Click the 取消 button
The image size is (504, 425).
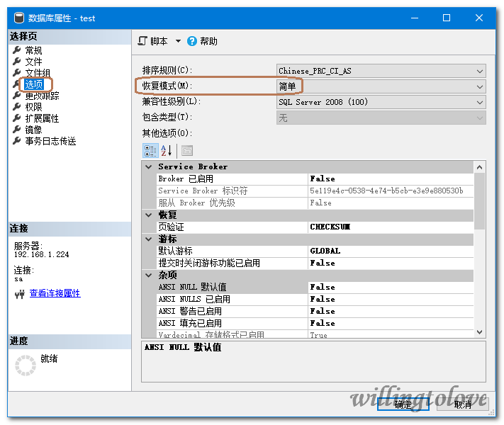pyautogui.click(x=462, y=404)
